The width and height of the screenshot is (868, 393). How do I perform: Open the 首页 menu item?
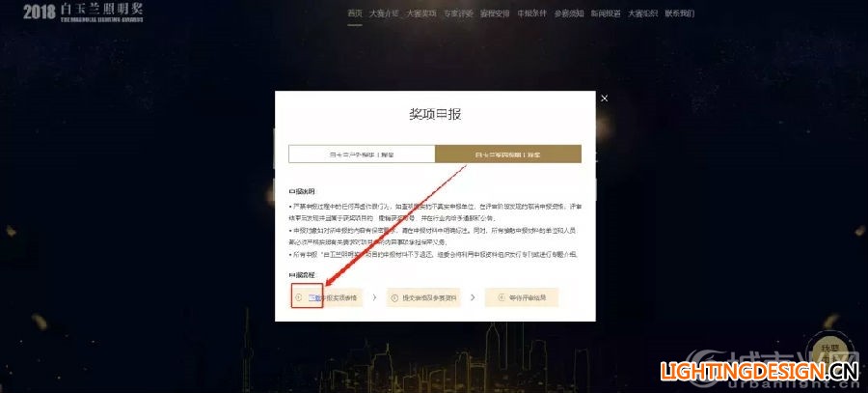(x=355, y=14)
